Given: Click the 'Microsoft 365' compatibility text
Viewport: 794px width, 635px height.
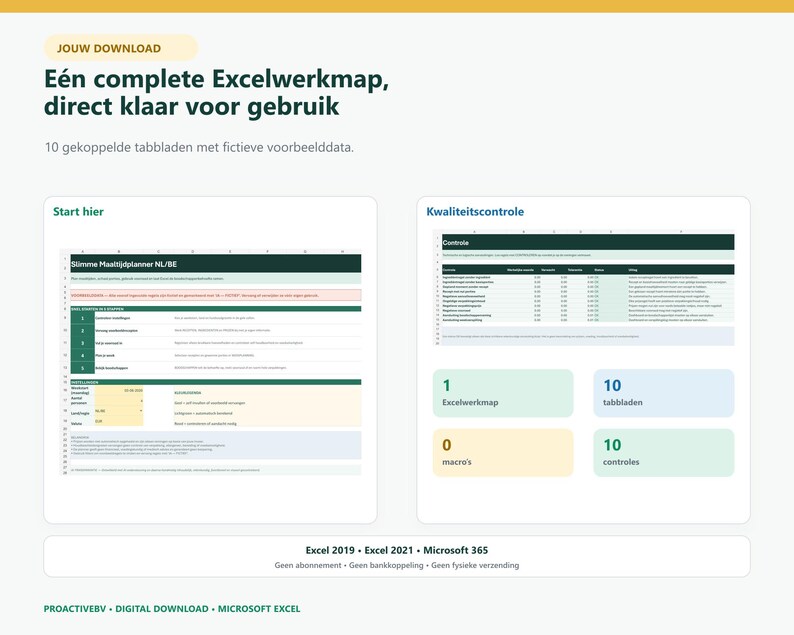Looking at the screenshot, I should [x=456, y=550].
